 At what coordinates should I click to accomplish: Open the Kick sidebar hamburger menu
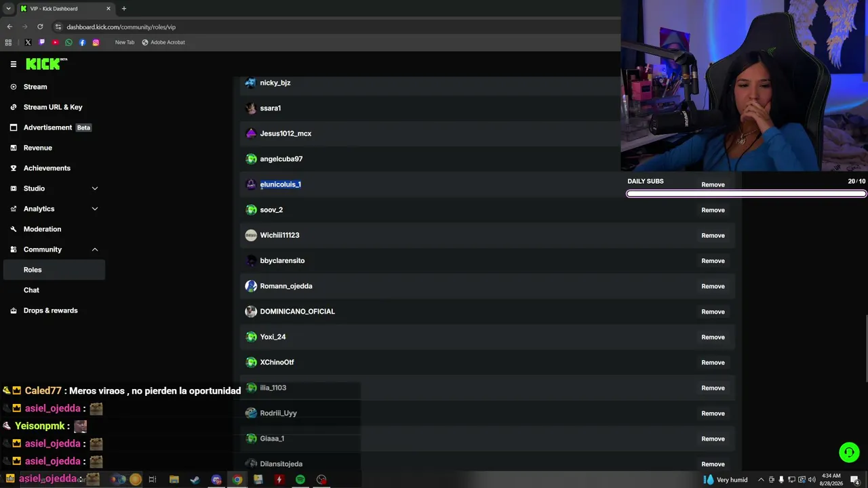click(14, 64)
